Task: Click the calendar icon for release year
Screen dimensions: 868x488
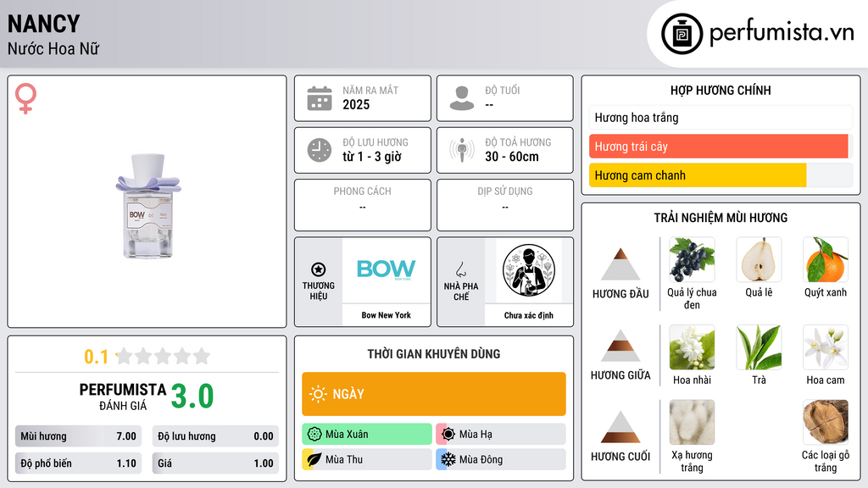Action: (x=320, y=98)
